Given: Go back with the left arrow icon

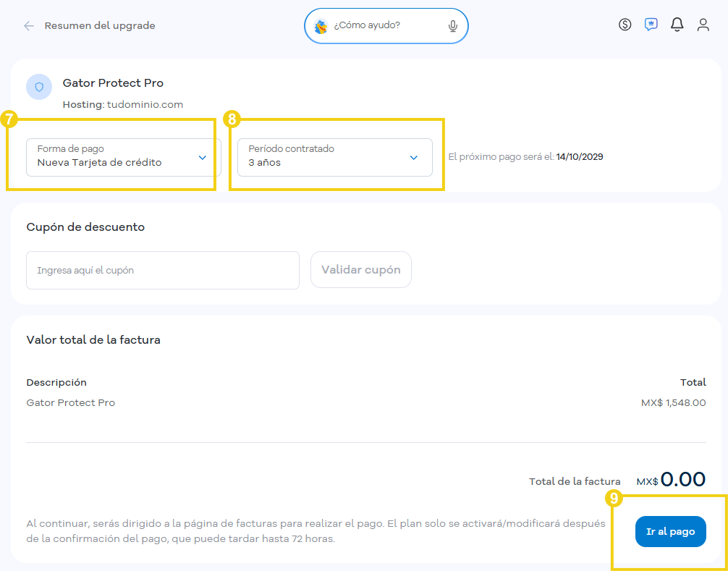Looking at the screenshot, I should (29, 26).
